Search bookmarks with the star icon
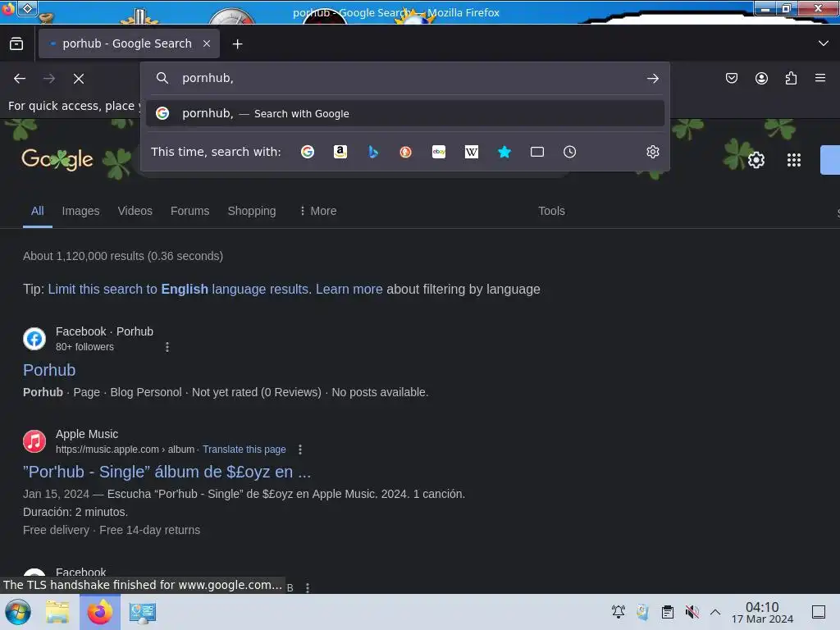 pos(504,152)
